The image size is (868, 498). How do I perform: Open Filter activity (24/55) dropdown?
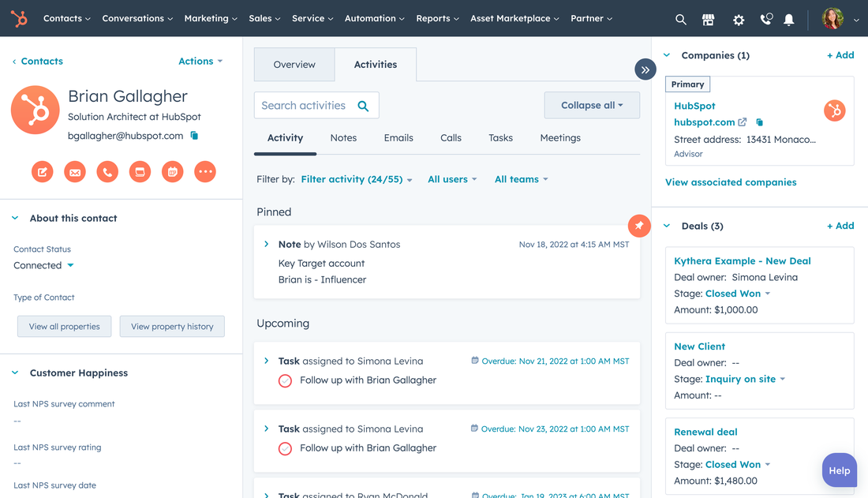tap(357, 179)
